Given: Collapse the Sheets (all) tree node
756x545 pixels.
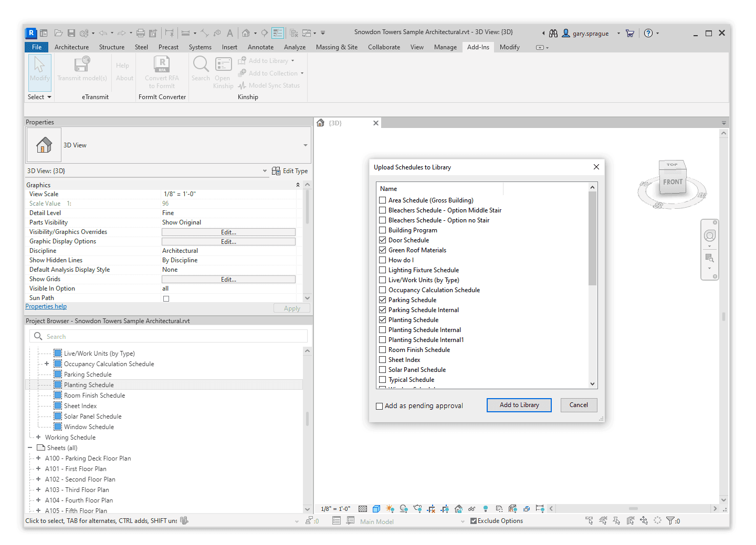Looking at the screenshot, I should pos(30,448).
